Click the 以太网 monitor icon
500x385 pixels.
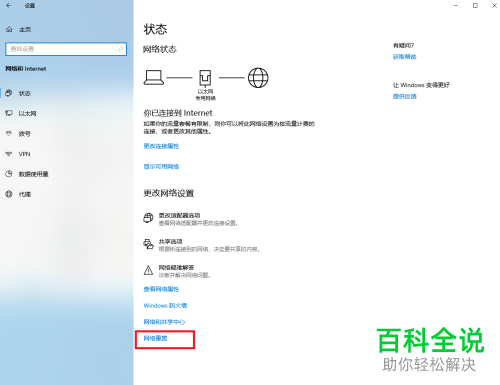click(x=9, y=113)
